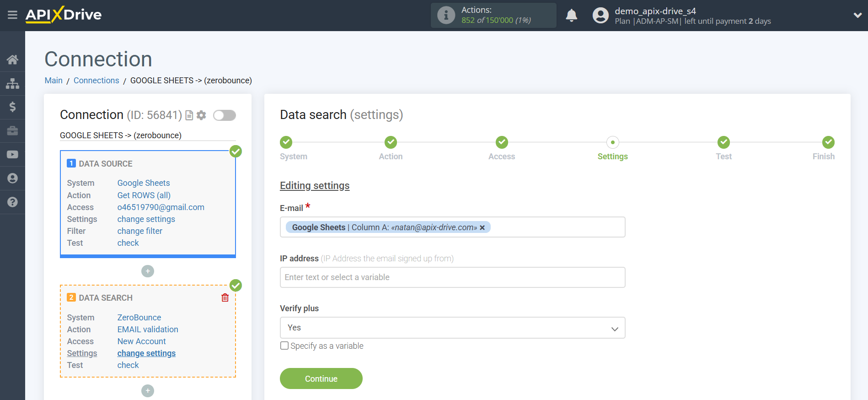Click the Continue button

(x=321, y=378)
